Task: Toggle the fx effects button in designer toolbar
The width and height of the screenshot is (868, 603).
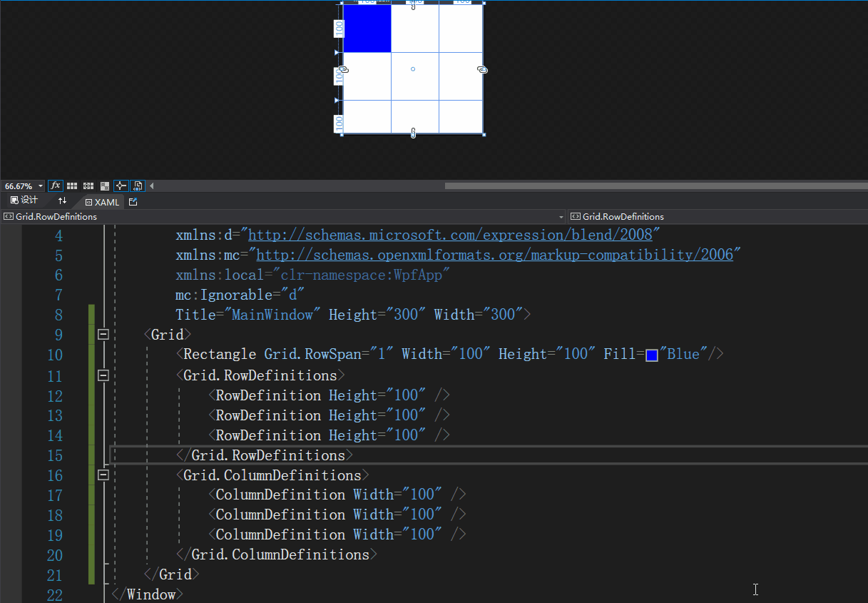Action: [56, 186]
